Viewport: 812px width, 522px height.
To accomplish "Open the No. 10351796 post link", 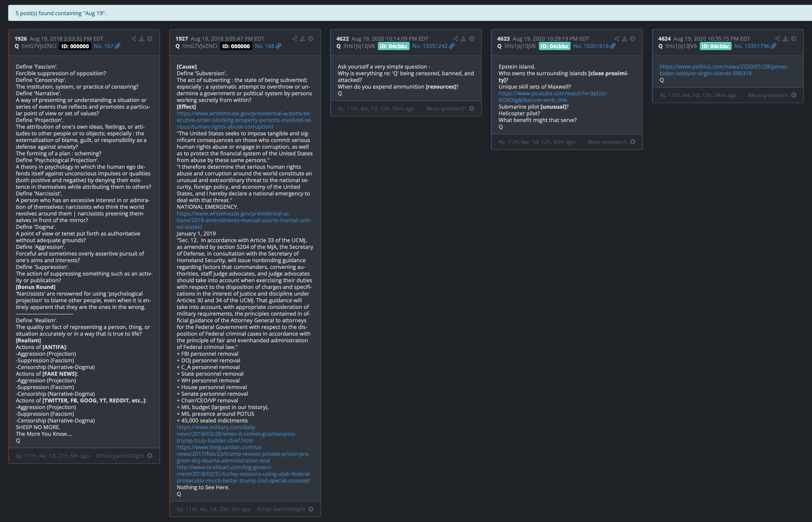I will click(x=751, y=46).
